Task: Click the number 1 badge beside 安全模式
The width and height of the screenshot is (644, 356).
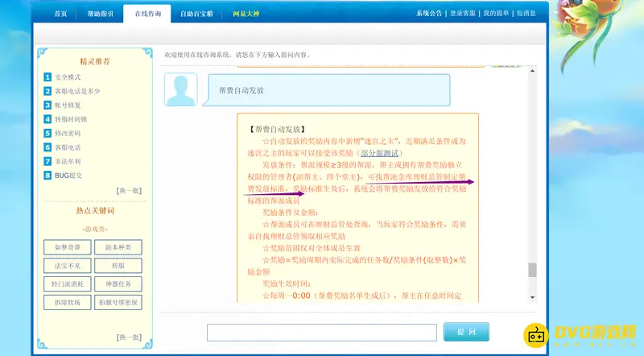Action: (x=47, y=77)
